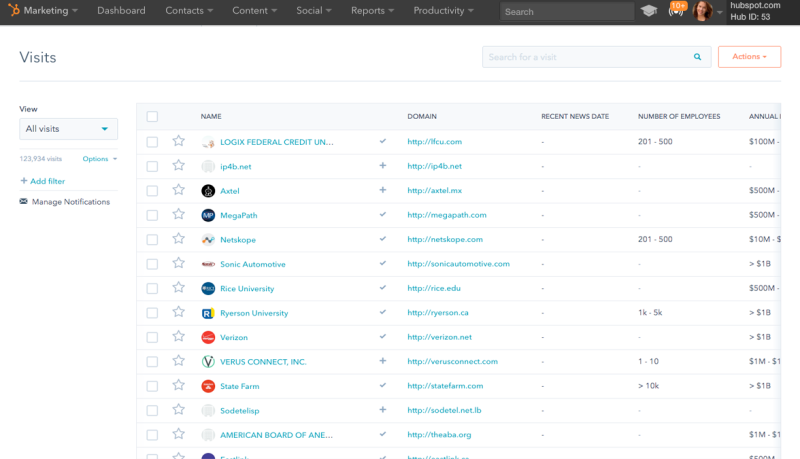800x459 pixels.
Task: Click the user avatar photo
Action: click(x=702, y=11)
